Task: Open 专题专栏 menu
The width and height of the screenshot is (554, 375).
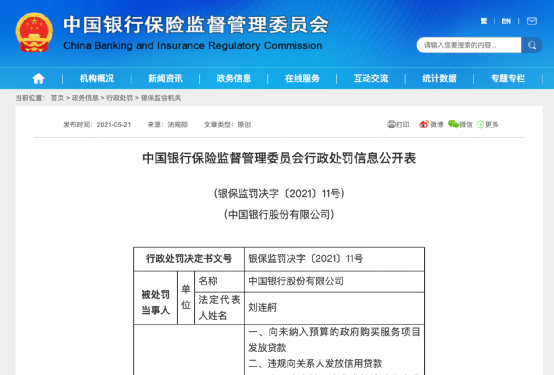Action: [508, 78]
